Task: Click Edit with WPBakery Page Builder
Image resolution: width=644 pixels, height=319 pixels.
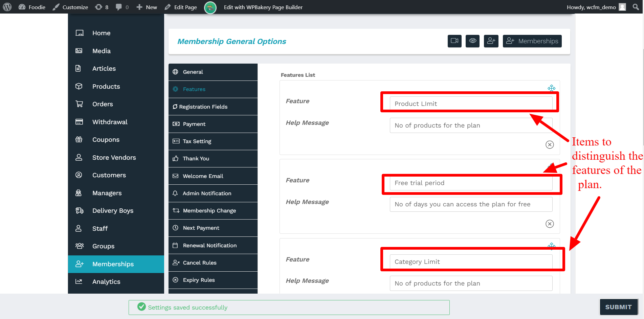Action: point(263,7)
